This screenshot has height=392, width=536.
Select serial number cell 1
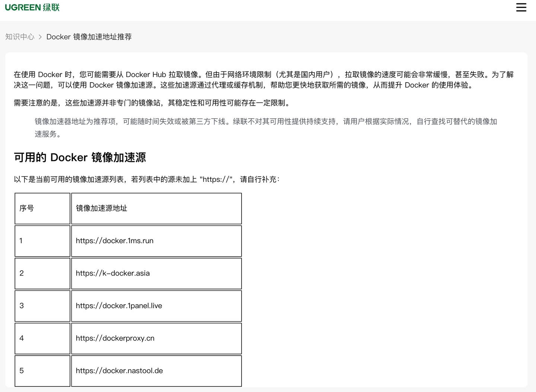pyautogui.click(x=42, y=241)
